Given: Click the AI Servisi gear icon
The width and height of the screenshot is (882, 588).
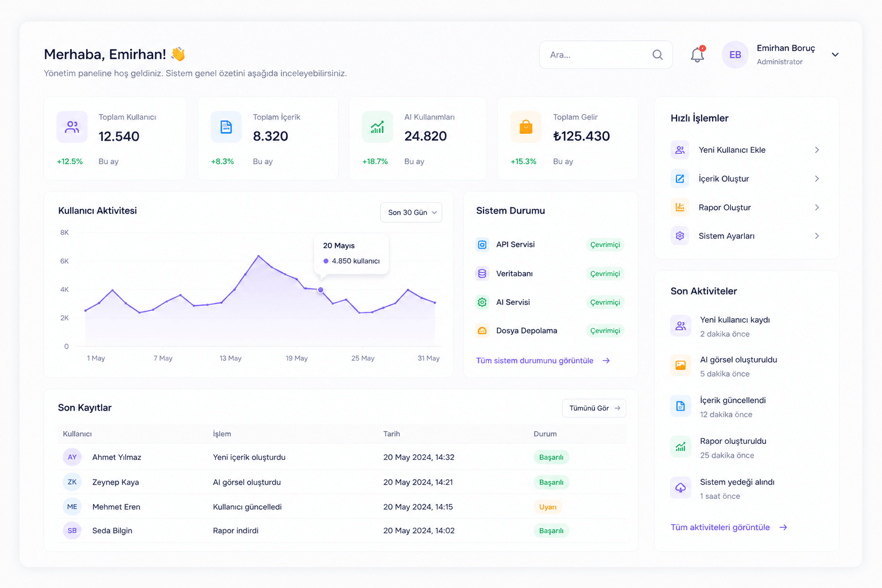Looking at the screenshot, I should (x=482, y=302).
